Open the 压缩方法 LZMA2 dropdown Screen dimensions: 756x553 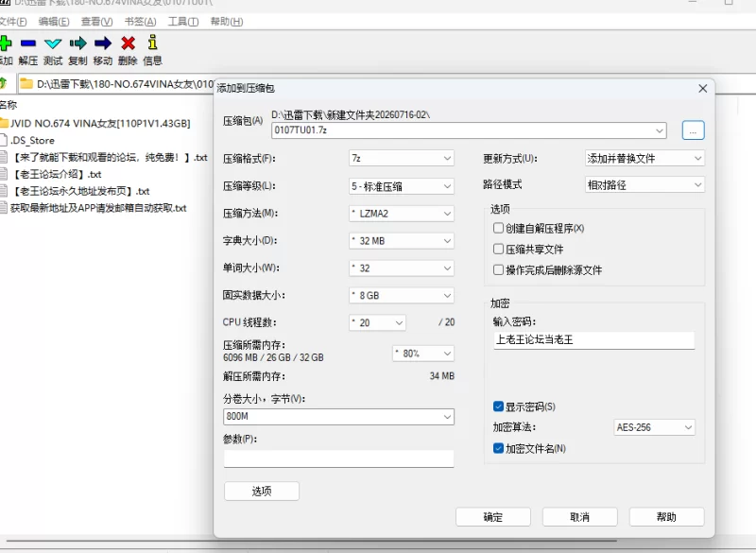coord(401,214)
